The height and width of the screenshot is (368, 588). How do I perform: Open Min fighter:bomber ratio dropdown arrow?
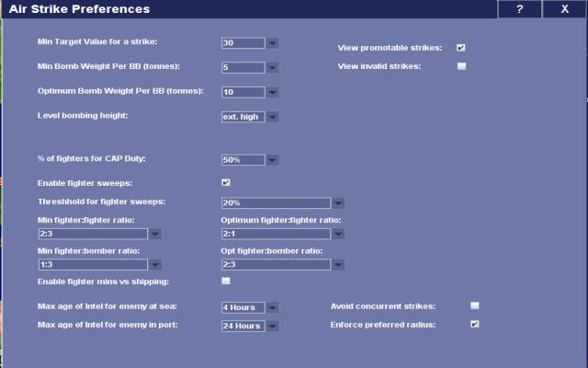[155, 265]
